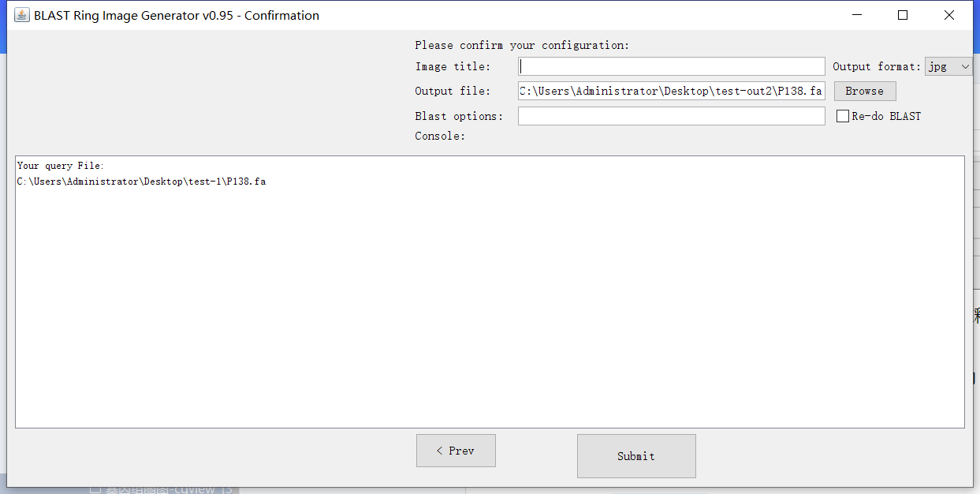Click the 'Please confirm your configuration:' heading
The image size is (980, 494).
click(x=522, y=45)
